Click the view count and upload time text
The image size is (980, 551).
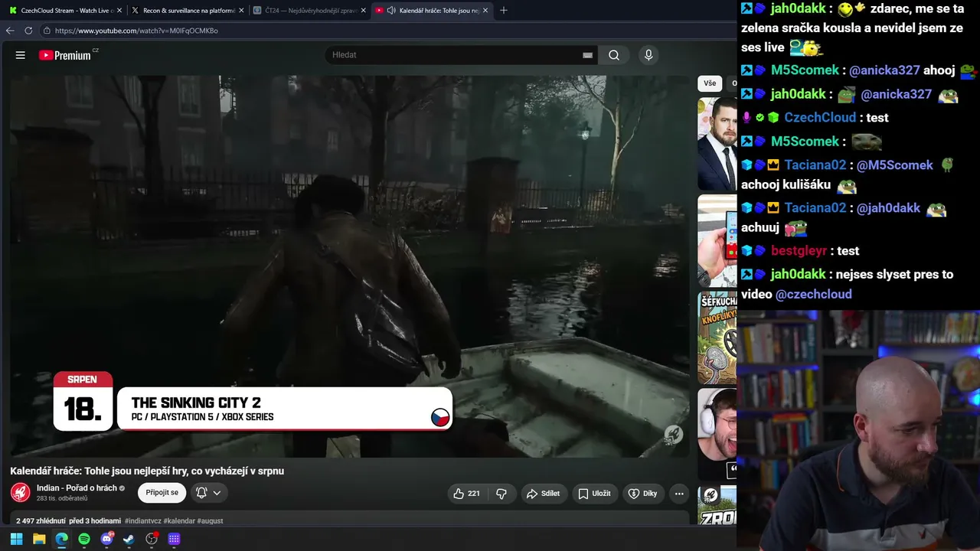point(69,521)
